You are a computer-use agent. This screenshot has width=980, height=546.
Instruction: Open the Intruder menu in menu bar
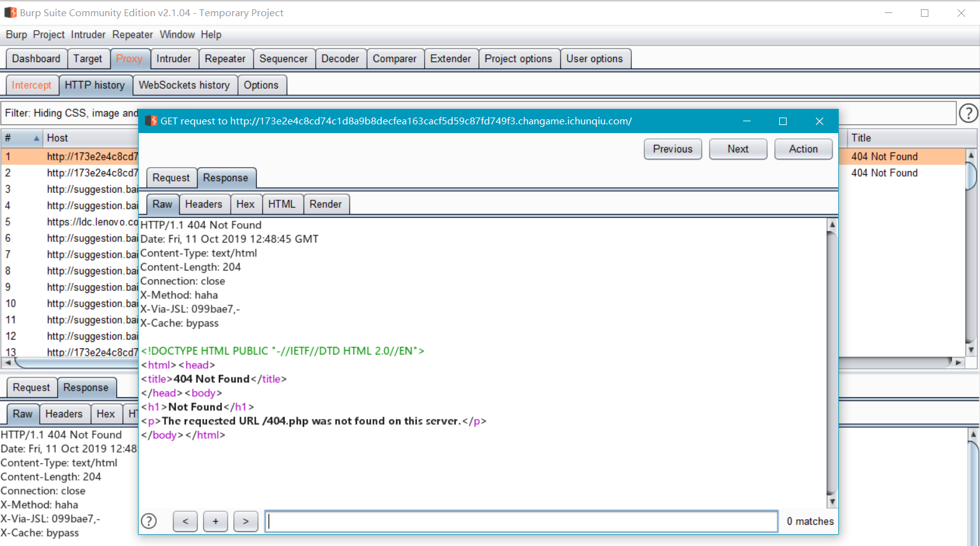pos(88,35)
